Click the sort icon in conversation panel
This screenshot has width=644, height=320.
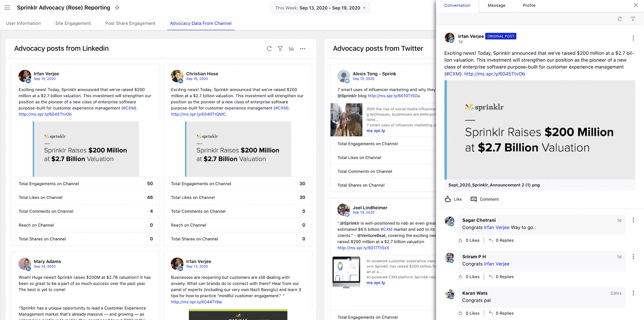point(633,19)
